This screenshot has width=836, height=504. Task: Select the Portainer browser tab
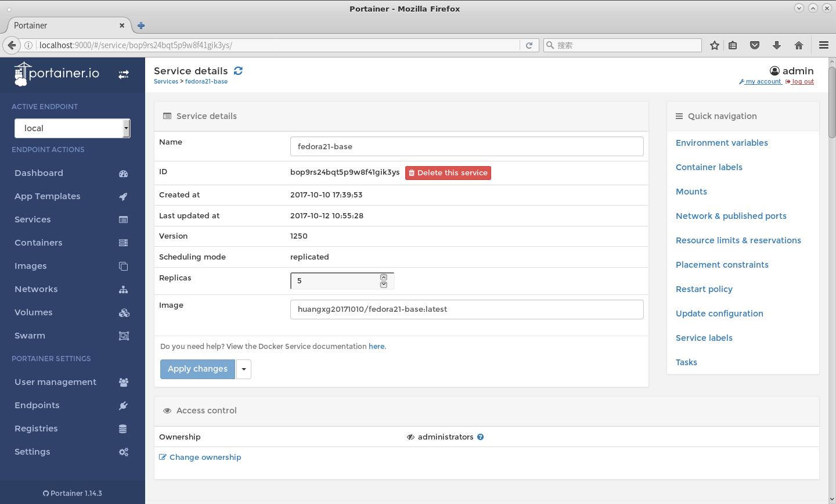click(69, 26)
